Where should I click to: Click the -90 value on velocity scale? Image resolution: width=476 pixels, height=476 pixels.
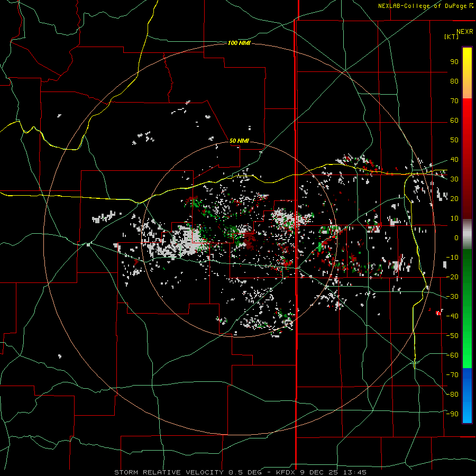point(452,414)
